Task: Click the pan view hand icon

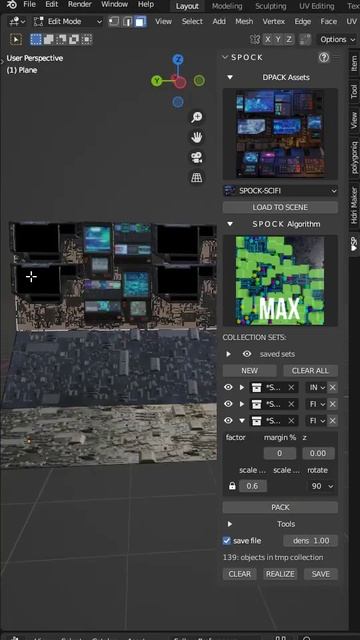Action: 197,137
